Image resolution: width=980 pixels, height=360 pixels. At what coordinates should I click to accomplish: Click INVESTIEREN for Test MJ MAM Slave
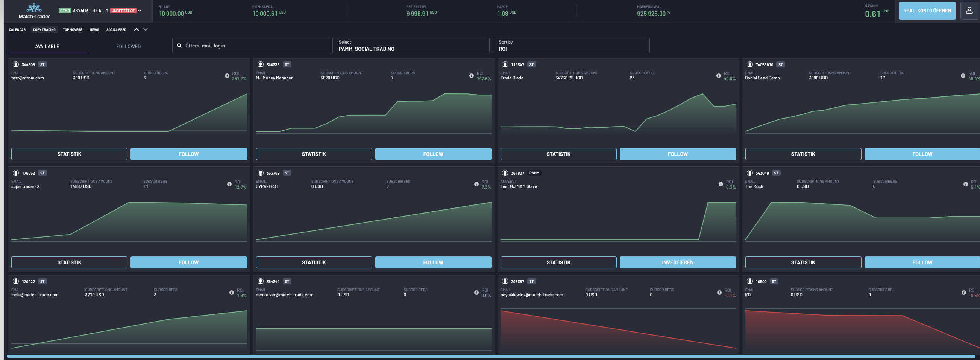coord(678,262)
